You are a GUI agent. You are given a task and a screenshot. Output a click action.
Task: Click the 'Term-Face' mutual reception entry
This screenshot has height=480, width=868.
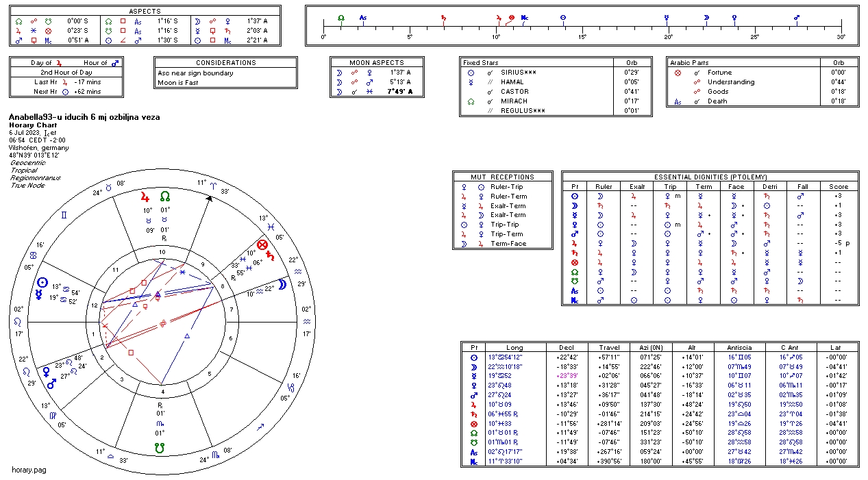[508, 244]
